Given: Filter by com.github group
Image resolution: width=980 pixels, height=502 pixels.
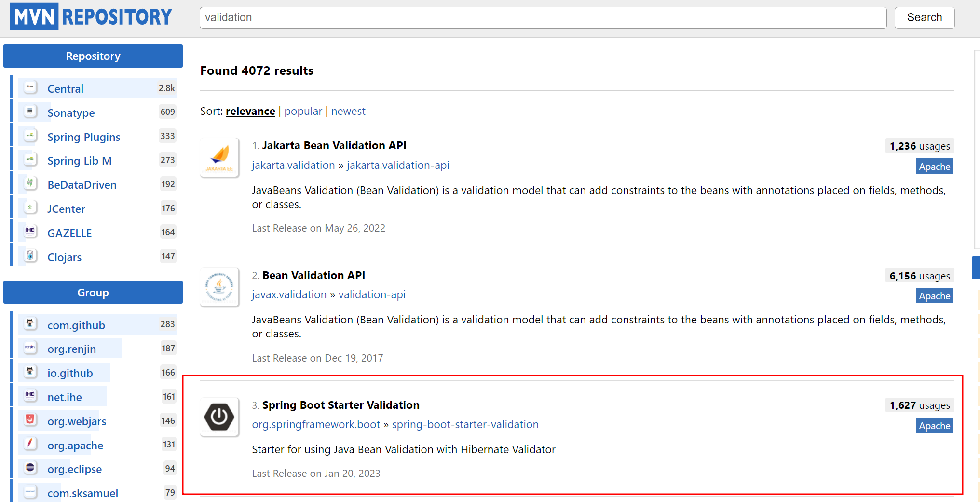Looking at the screenshot, I should click(76, 325).
